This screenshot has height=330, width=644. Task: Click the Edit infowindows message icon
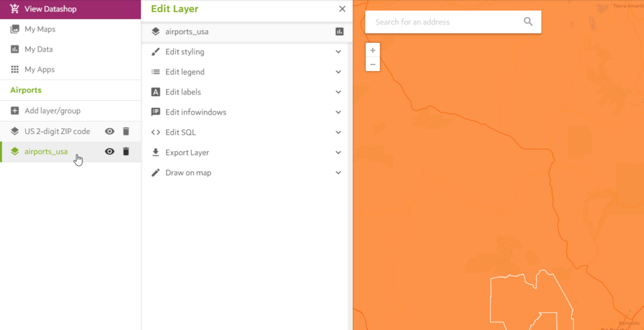click(155, 112)
